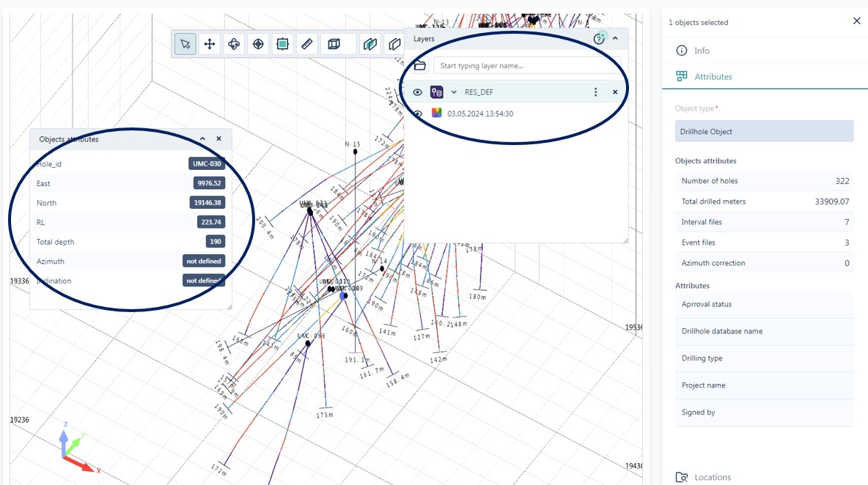Viewport: 868px width, 485px height.
Task: Click the layer name search field
Action: point(526,66)
